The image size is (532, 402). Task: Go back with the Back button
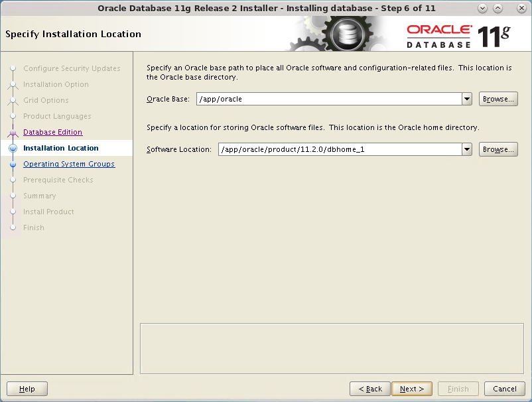(370, 389)
